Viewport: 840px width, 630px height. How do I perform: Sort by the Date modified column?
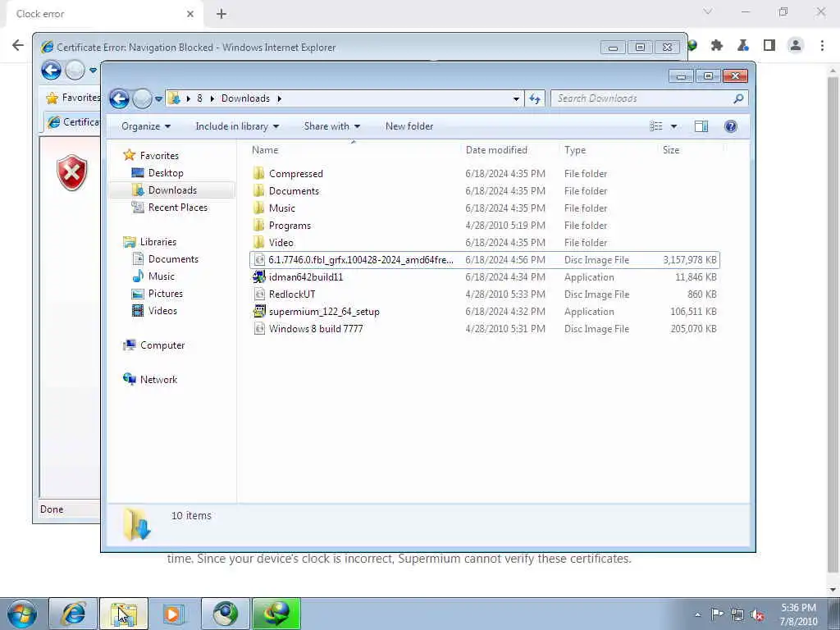(x=496, y=150)
